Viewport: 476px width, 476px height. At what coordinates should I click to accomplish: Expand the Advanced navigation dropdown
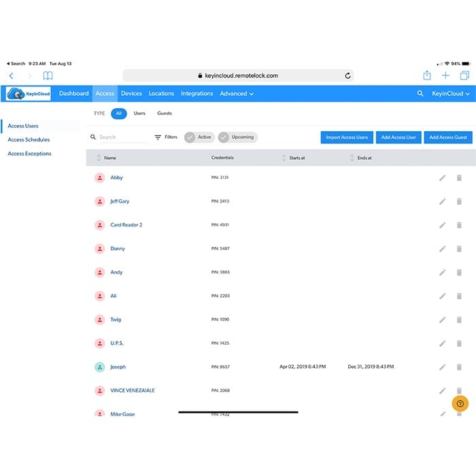(x=237, y=94)
